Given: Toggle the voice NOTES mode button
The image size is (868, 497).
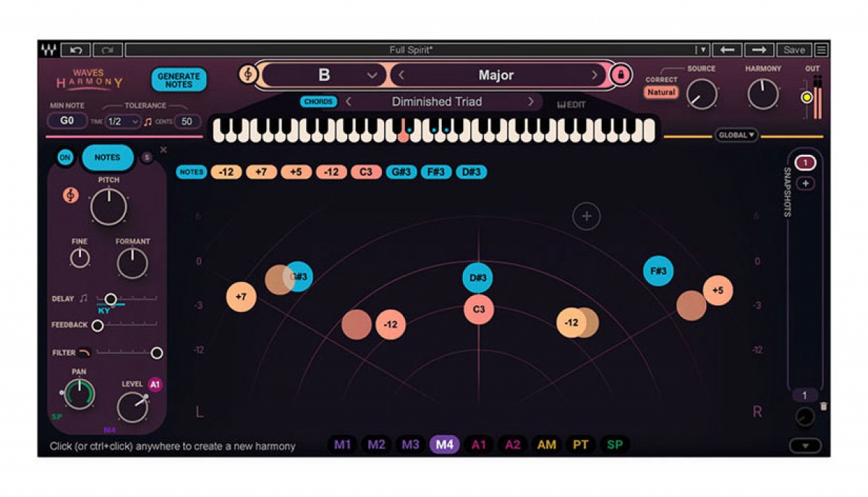Looking at the screenshot, I should [108, 158].
